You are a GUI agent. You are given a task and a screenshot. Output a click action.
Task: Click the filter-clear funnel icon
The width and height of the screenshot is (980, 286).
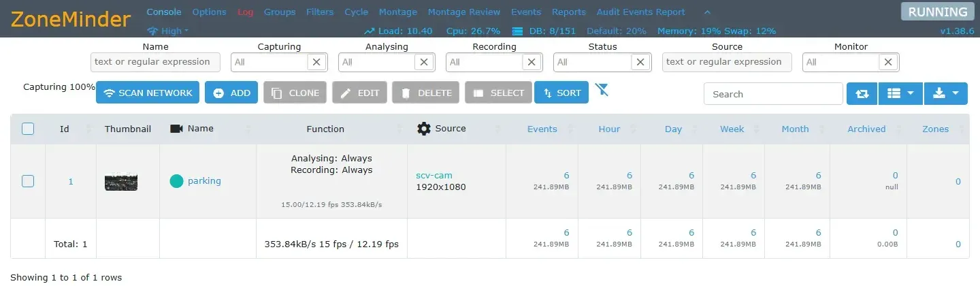point(602,90)
